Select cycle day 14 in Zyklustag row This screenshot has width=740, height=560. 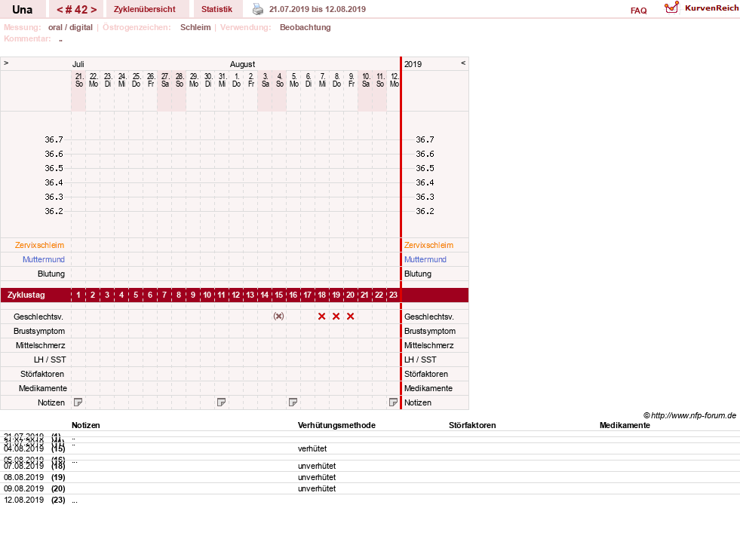tap(264, 295)
